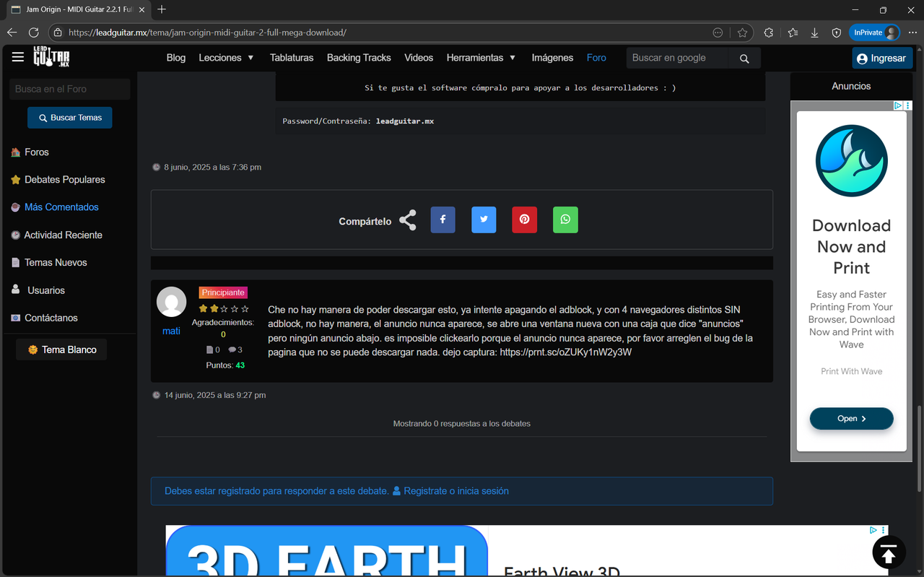
Task: Click the 3D EARTH banner ad
Action: click(x=327, y=551)
